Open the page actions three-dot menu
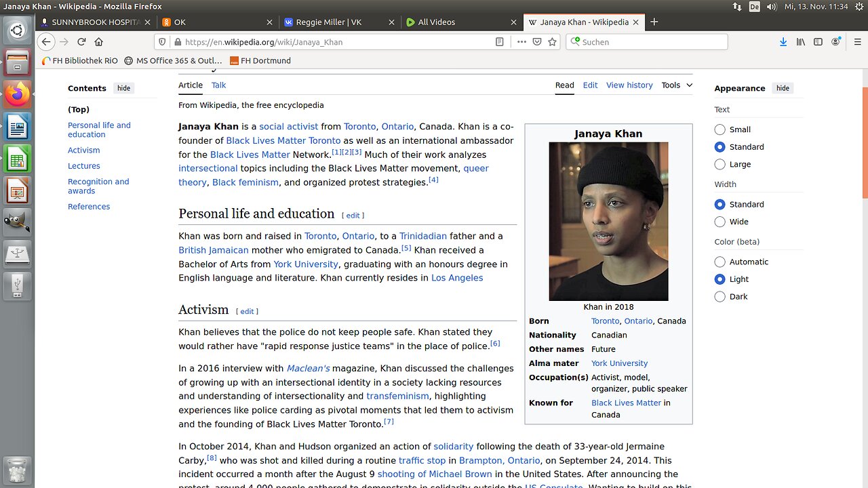Viewport: 868px width, 488px height. click(x=521, y=41)
